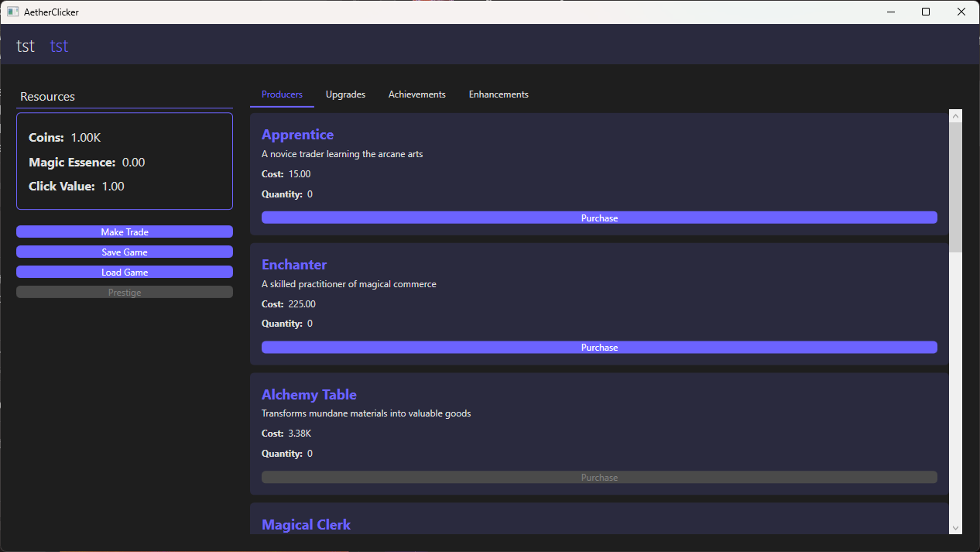Click the Coins value 1.00K
The height and width of the screenshot is (552, 980).
tap(86, 138)
